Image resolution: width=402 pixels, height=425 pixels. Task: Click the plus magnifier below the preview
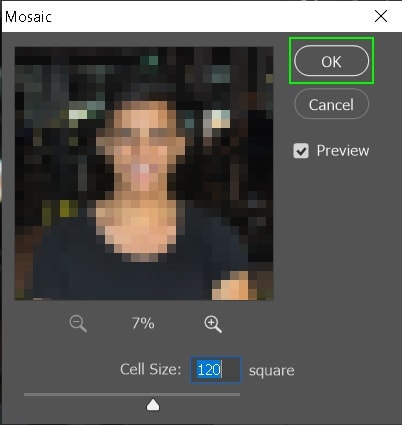pyautogui.click(x=213, y=324)
